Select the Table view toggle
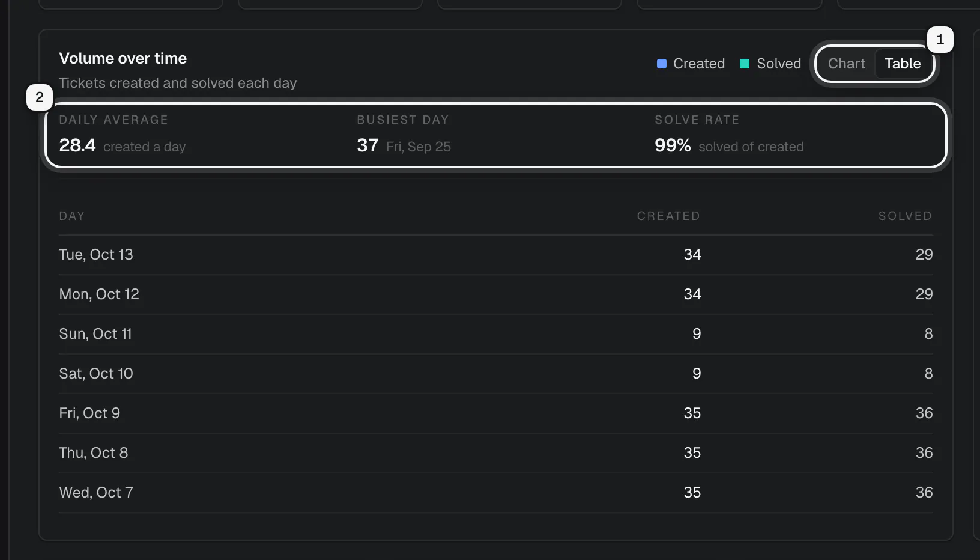The width and height of the screenshot is (980, 560). pos(903,64)
